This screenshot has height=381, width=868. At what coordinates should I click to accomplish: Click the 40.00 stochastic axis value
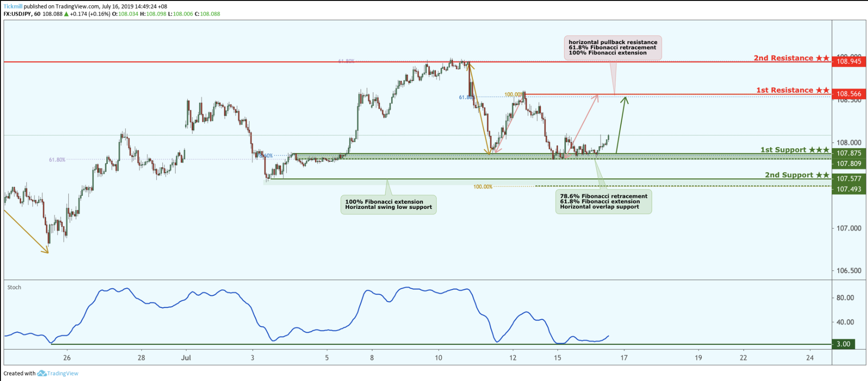point(845,322)
